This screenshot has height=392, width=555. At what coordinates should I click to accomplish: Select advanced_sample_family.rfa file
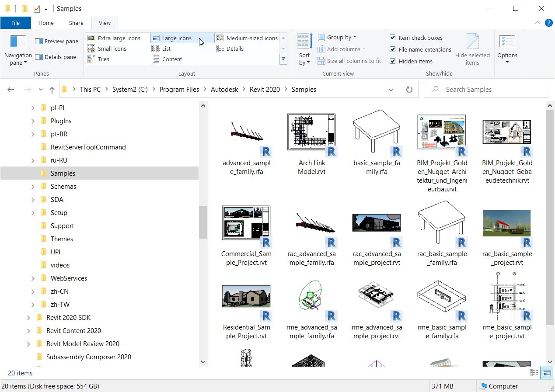tap(247, 142)
